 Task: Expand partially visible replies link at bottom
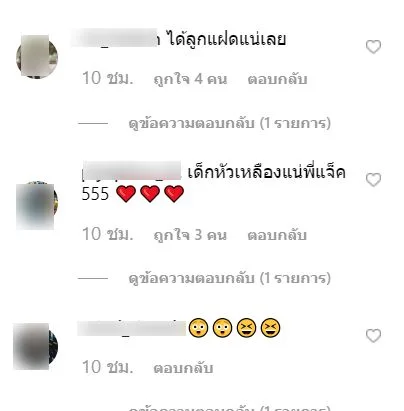pyautogui.click(x=230, y=408)
